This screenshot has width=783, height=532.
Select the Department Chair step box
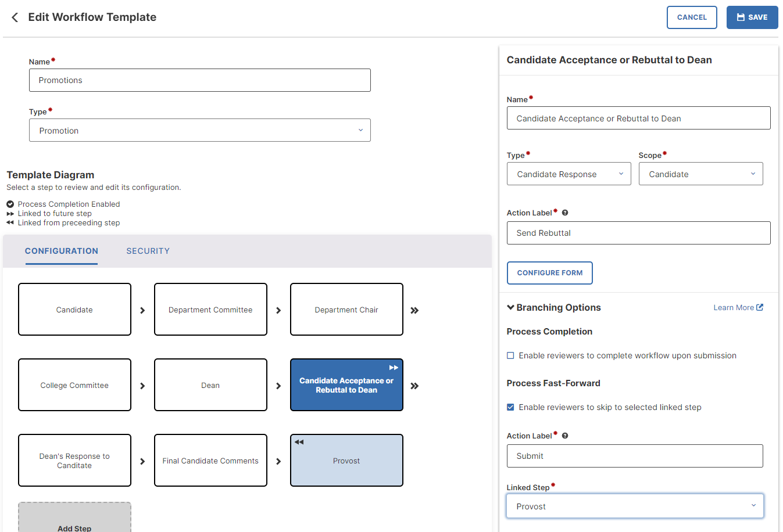[346, 310]
